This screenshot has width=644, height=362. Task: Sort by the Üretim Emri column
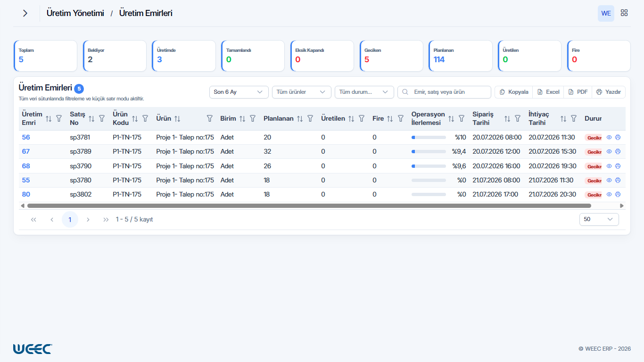click(49, 119)
